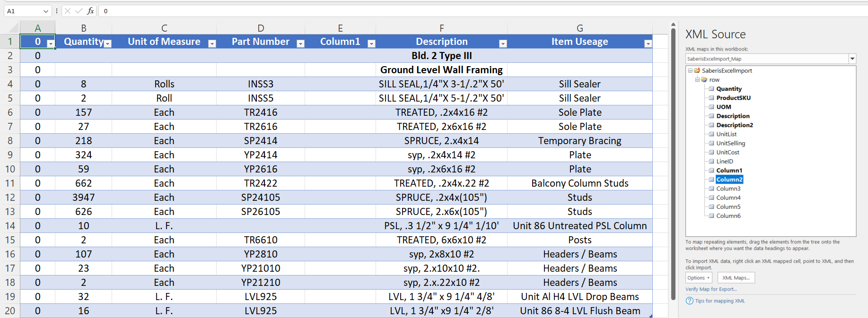Open the Unit of Measure filter dropdown
Image resolution: width=868 pixels, height=318 pixels.
tap(212, 43)
